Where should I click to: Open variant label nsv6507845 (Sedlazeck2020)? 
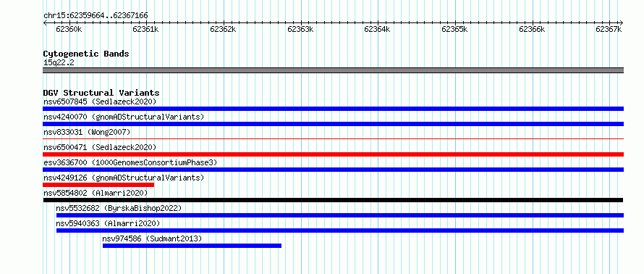click(100, 101)
